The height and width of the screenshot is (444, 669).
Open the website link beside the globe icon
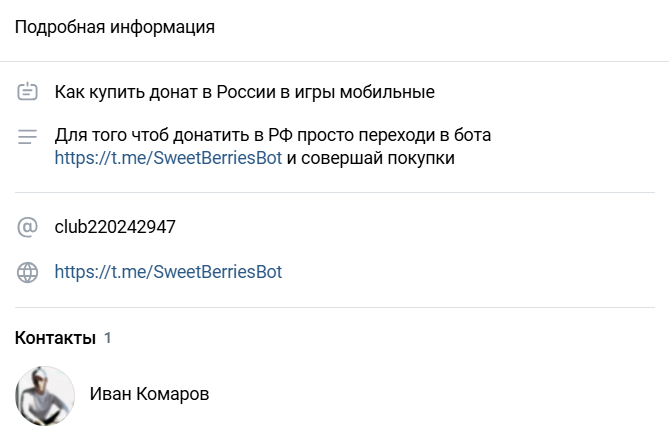coord(168,271)
